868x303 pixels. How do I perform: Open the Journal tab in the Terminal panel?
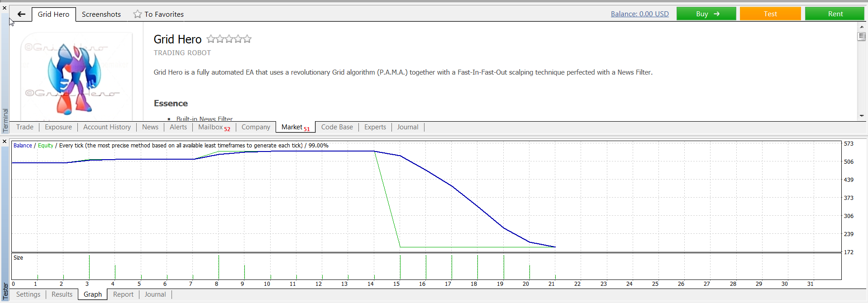tap(407, 127)
